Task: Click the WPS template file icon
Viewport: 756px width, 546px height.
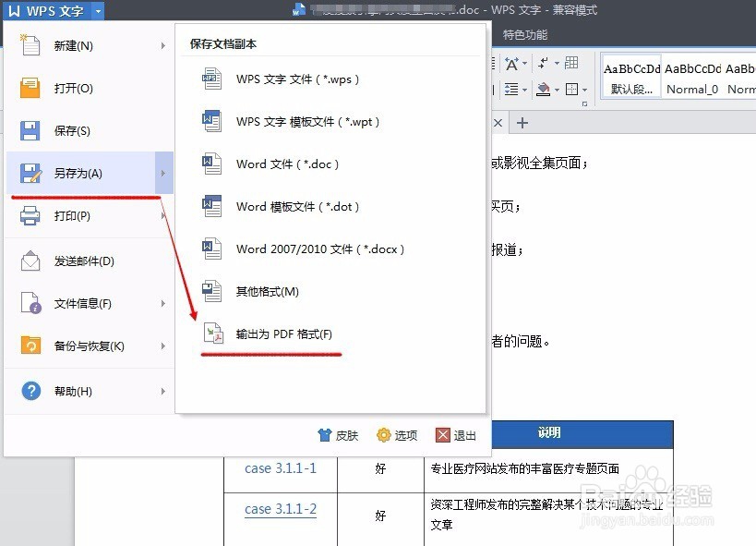Action: [x=211, y=121]
